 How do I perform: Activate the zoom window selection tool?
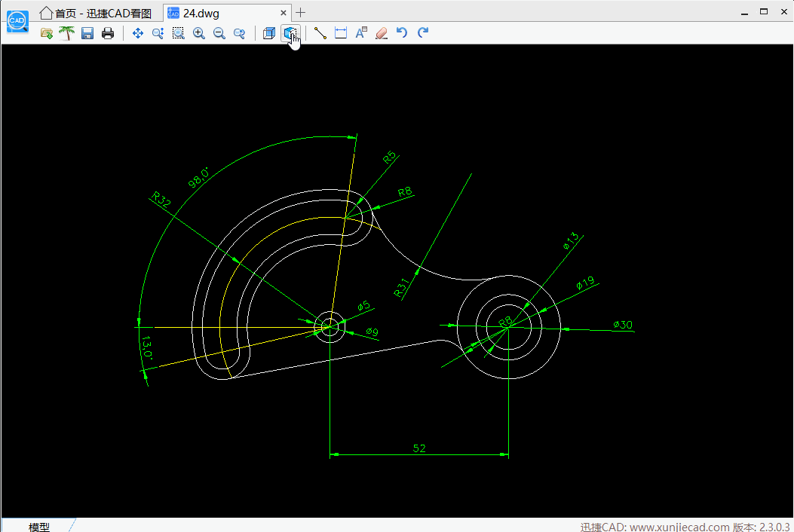coord(178,33)
